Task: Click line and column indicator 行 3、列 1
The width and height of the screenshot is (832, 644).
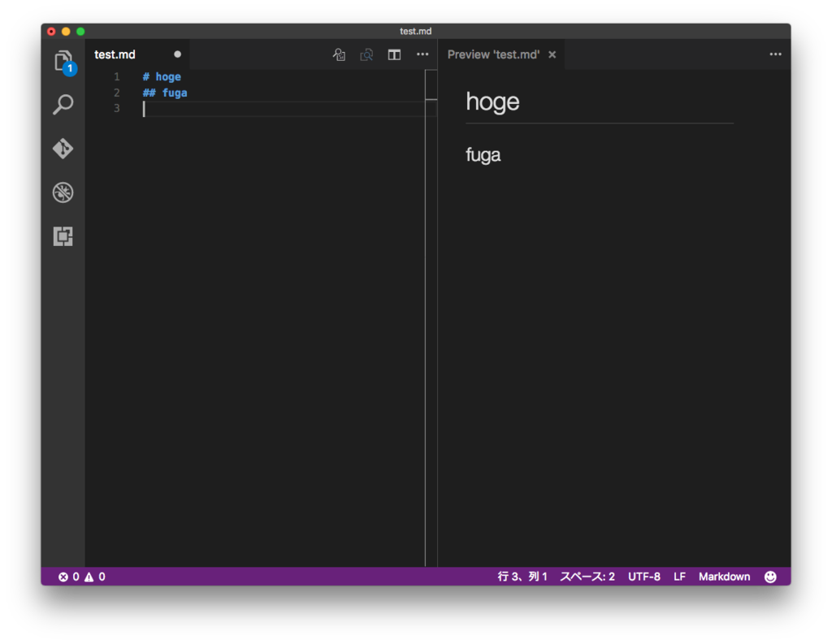Action: coord(522,577)
